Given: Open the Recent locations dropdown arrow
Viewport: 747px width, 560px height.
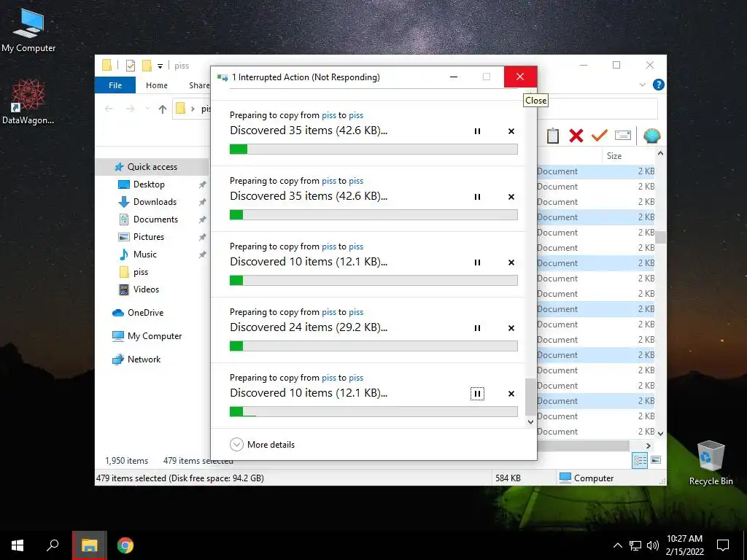Looking at the screenshot, I should tap(147, 109).
